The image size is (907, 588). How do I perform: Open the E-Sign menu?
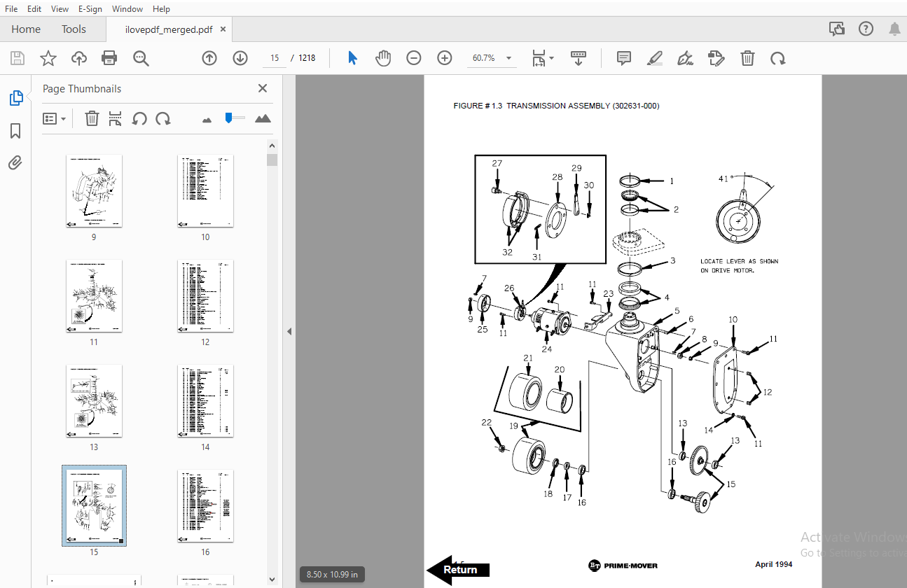click(x=90, y=8)
